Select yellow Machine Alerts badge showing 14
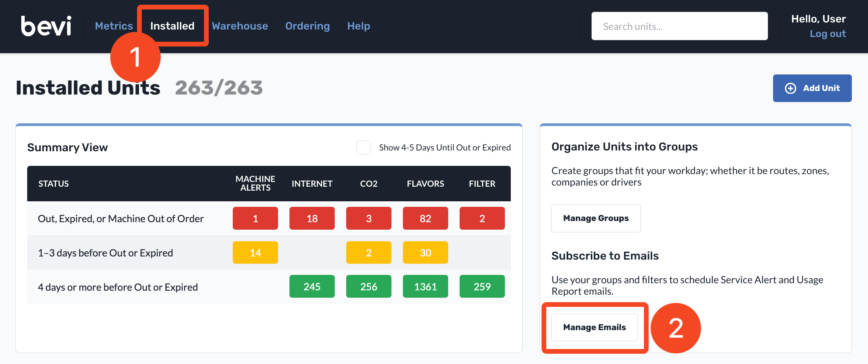This screenshot has height=364, width=868. click(255, 253)
